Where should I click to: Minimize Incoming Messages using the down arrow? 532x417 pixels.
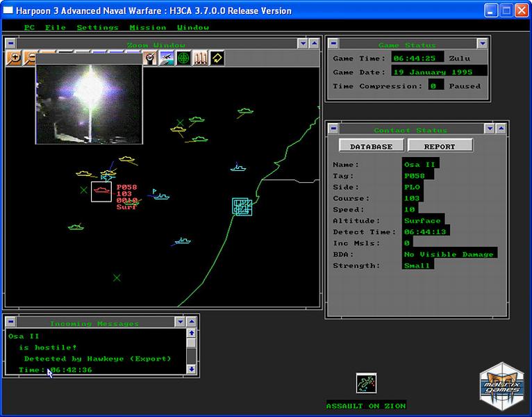180,322
